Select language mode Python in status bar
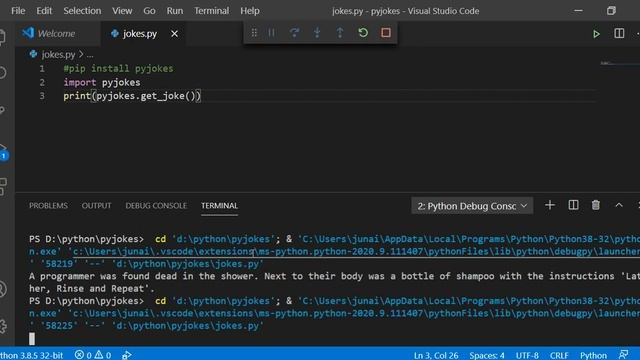Screen dimensions: 640x360 click(x=593, y=355)
